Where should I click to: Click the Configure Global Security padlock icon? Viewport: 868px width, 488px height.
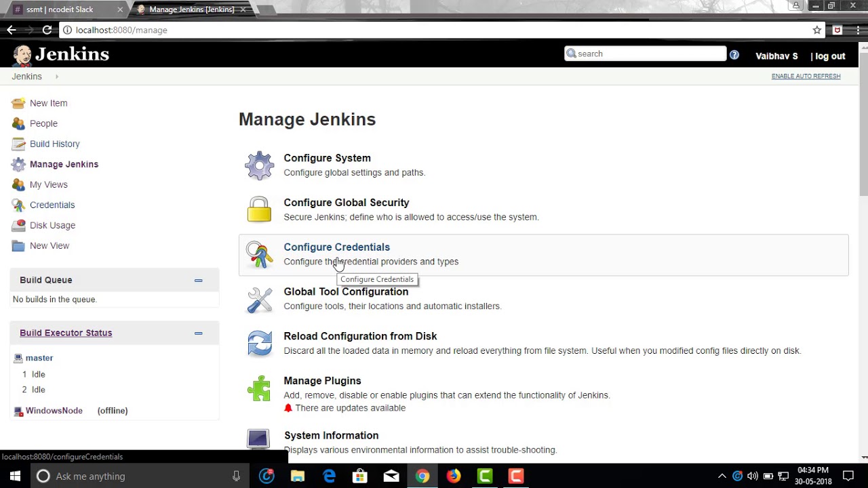pos(259,209)
